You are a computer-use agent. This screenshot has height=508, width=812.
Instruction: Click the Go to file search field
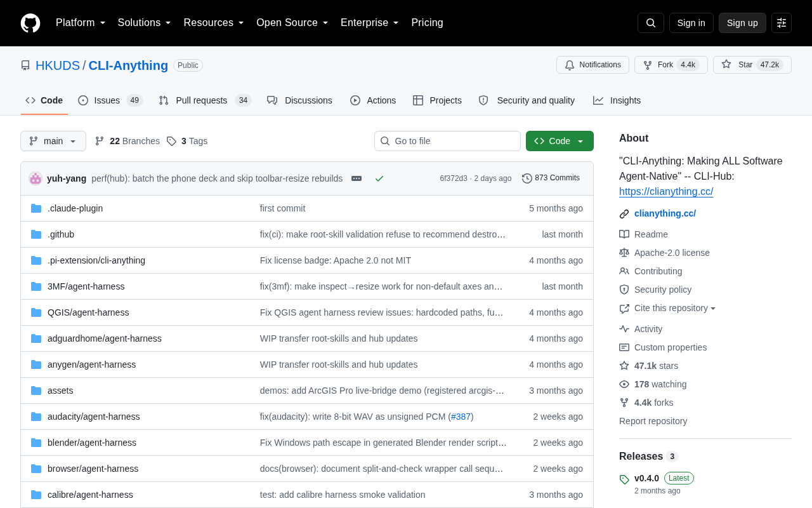coord(447,141)
